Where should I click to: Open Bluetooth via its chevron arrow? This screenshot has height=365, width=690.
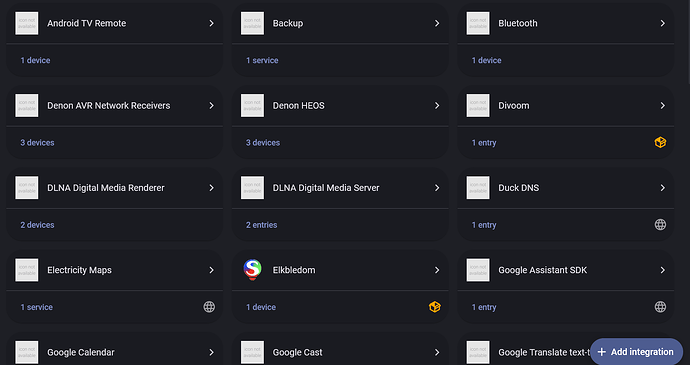pos(663,23)
